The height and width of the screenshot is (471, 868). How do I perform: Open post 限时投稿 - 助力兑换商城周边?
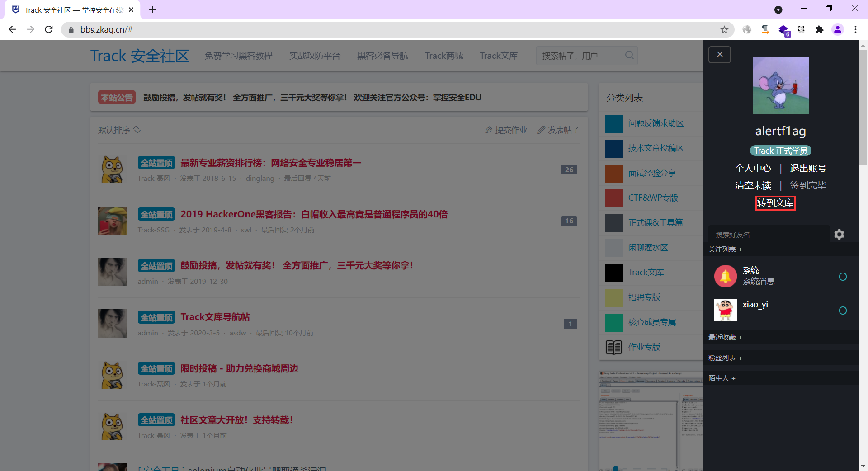coord(239,368)
